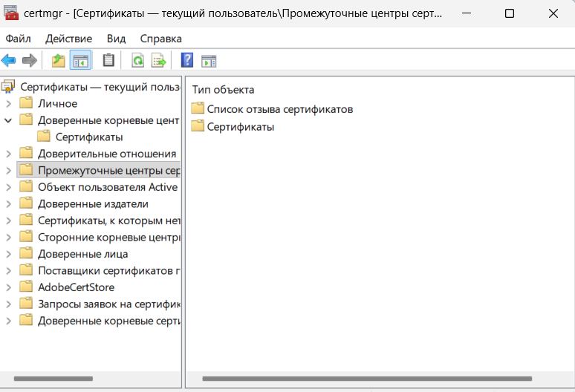Screen dimensions: 575x392
Task: Expand the Сторонние корневые центры node
Action: coord(9,238)
